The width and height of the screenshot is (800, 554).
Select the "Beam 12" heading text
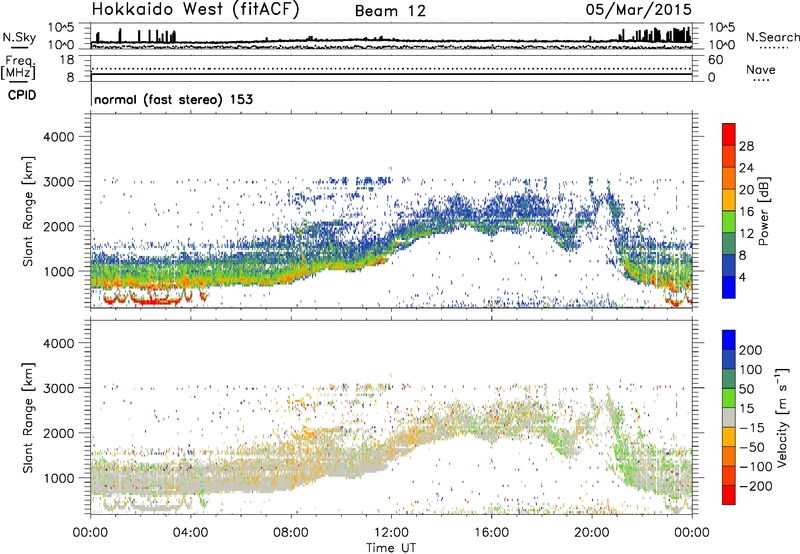pos(390,11)
